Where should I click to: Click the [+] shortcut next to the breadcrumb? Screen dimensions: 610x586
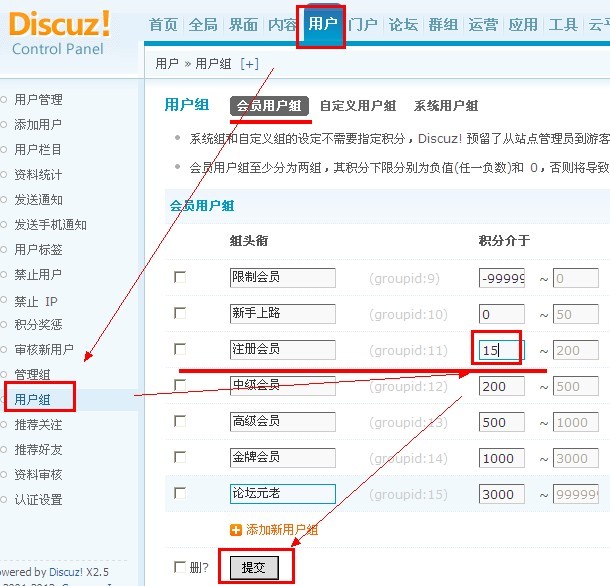(x=249, y=63)
